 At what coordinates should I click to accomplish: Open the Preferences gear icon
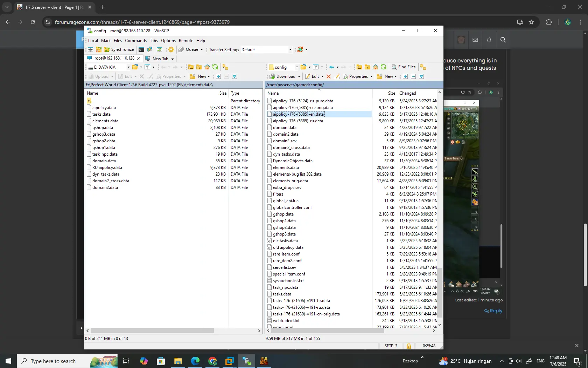point(171,49)
